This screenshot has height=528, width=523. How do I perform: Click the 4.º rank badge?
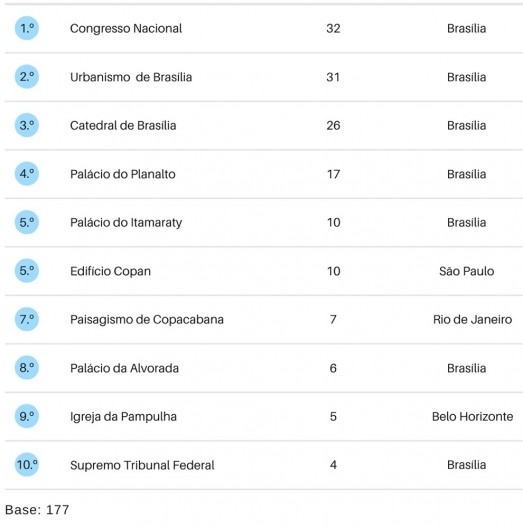[27, 174]
